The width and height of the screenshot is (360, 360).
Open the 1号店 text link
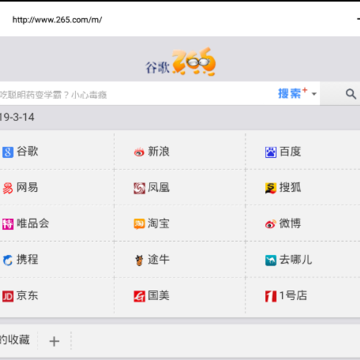293,295
